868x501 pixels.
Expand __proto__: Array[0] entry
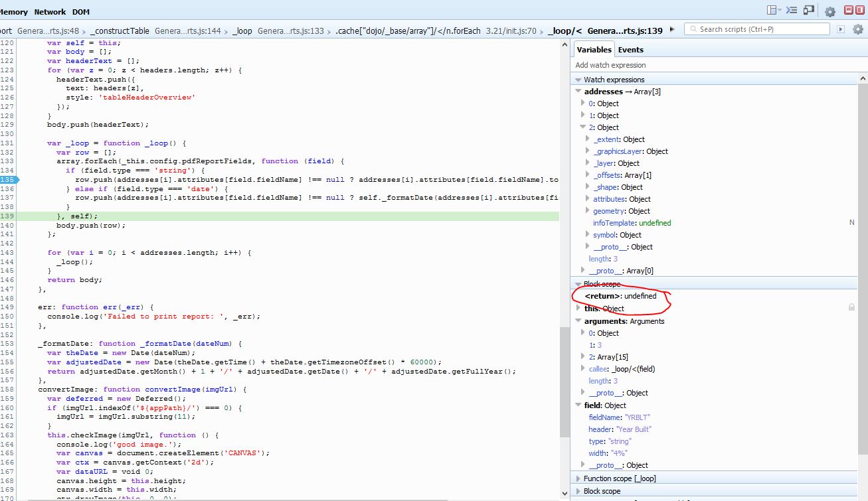click(584, 271)
